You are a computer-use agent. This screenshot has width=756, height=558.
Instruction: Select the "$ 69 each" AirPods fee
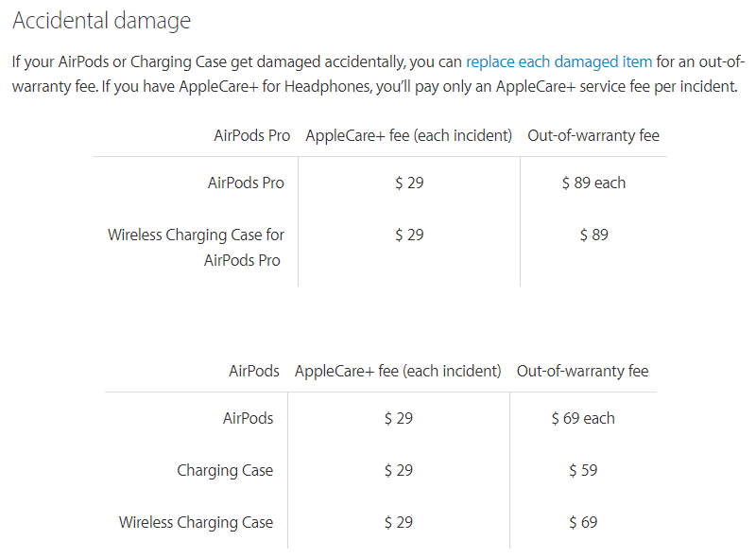pyautogui.click(x=583, y=418)
